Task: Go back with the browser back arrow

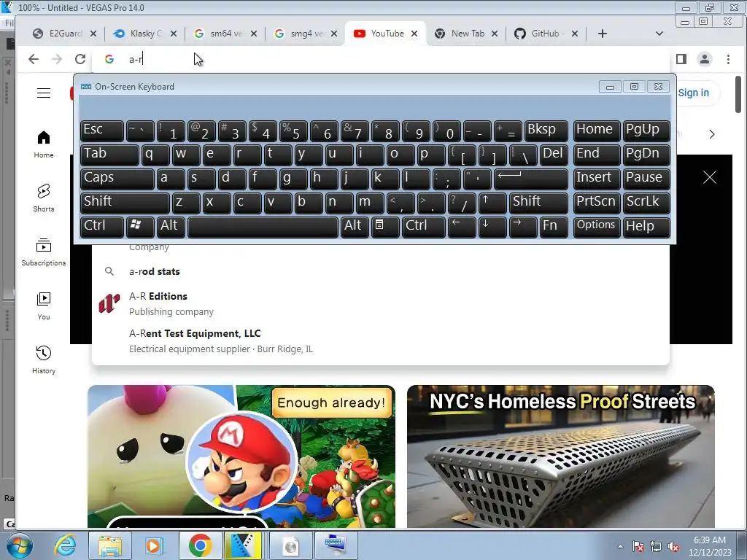Action: 34,59
